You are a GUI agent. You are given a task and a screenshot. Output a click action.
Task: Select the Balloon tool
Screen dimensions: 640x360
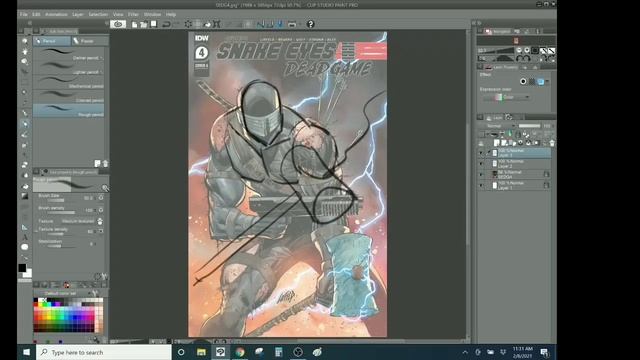(x=24, y=247)
